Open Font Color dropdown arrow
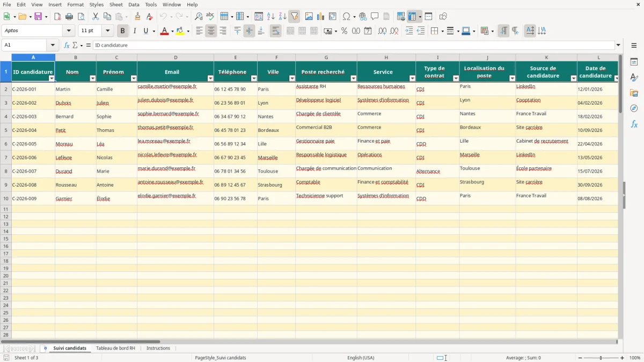Viewport: 644px width, 362px height. (x=172, y=31)
